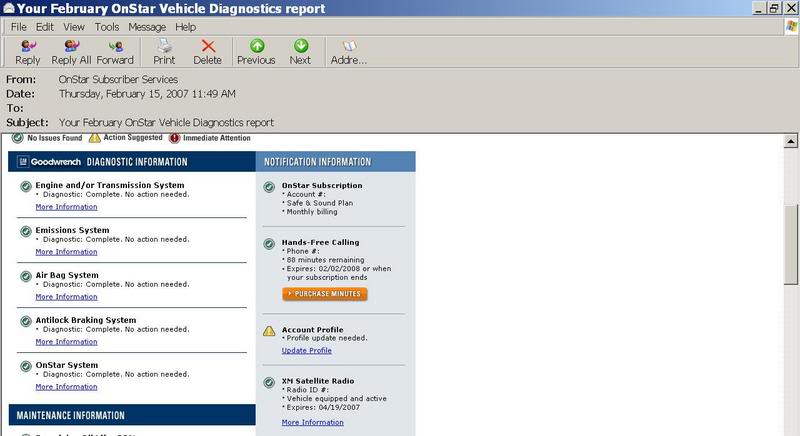The width and height of the screenshot is (800, 436).
Task: Click the 'Phone #:' text under Hands-Free Calling
Action: (303, 251)
